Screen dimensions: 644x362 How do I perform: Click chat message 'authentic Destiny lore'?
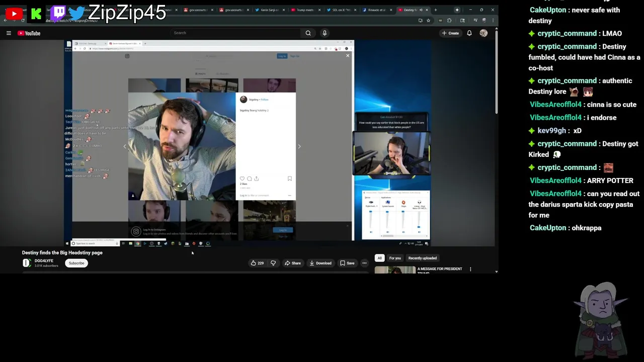(580, 86)
